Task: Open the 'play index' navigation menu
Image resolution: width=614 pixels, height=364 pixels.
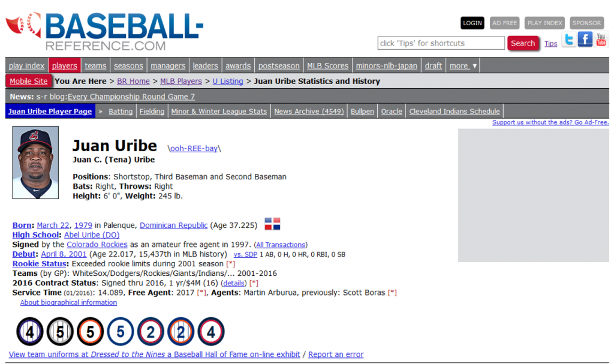Action: pyautogui.click(x=26, y=66)
